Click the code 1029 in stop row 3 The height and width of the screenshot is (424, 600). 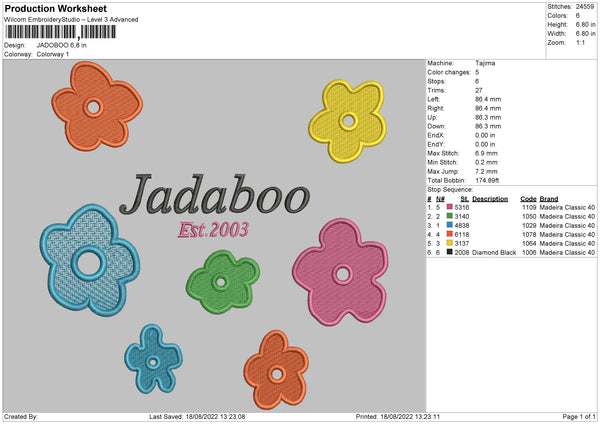pos(529,225)
